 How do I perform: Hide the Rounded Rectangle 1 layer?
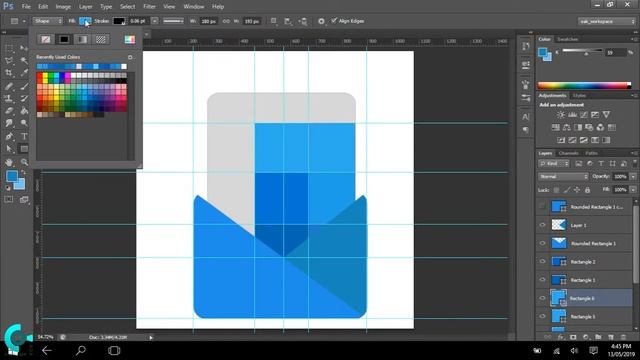pos(542,243)
